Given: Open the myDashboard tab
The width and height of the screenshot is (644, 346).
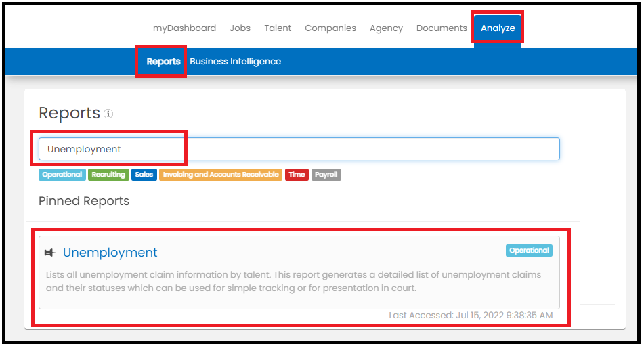Looking at the screenshot, I should [184, 28].
